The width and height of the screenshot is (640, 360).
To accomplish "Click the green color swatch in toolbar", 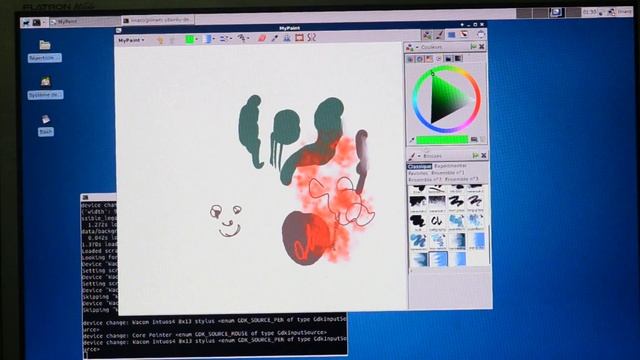I will (189, 39).
